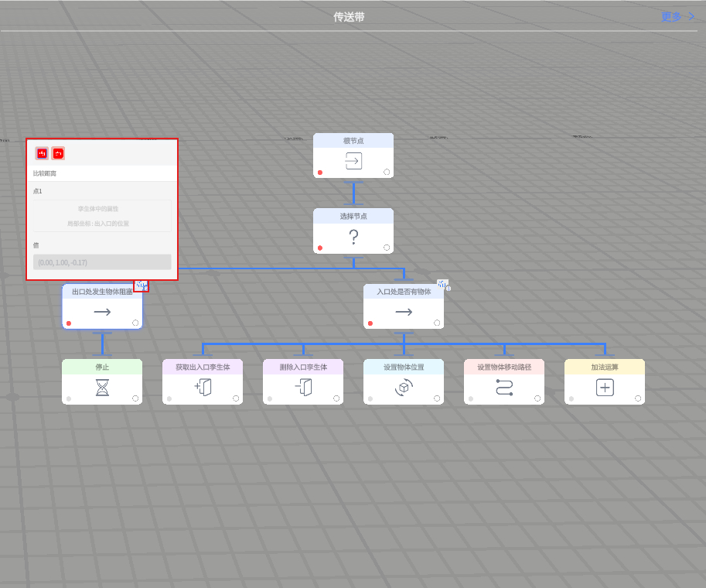Viewport: 706px width, 588px height.
Task: Select the 选择节点 question mark node
Action: tap(353, 231)
